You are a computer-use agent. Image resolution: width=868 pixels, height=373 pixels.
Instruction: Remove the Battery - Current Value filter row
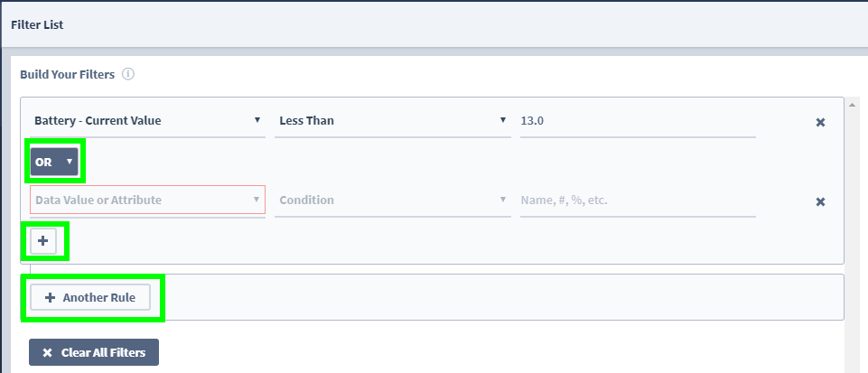(x=820, y=122)
